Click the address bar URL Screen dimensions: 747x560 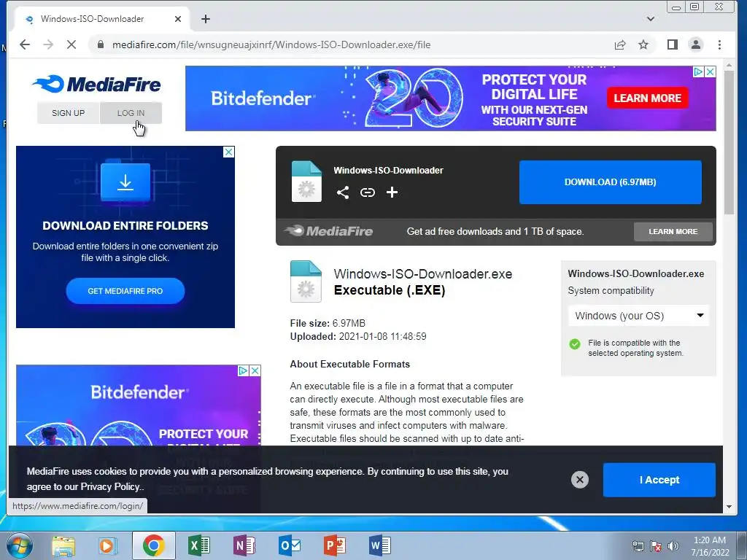(x=271, y=44)
